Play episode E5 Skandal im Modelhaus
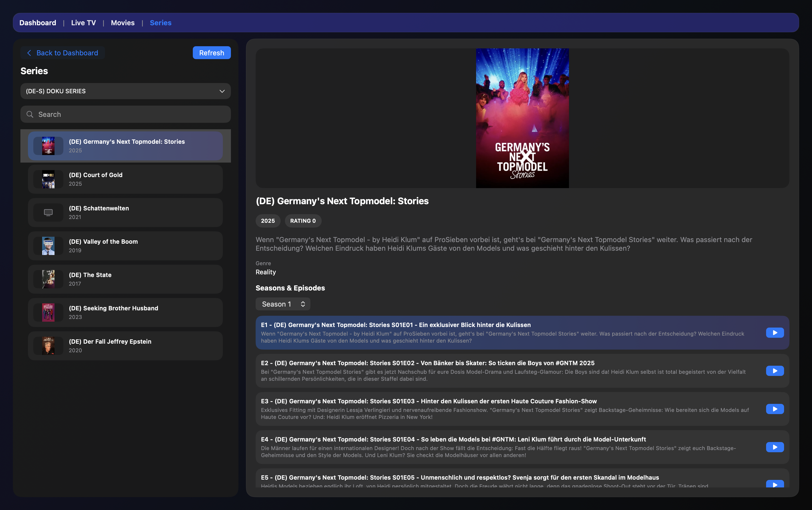The image size is (812, 510). [775, 484]
